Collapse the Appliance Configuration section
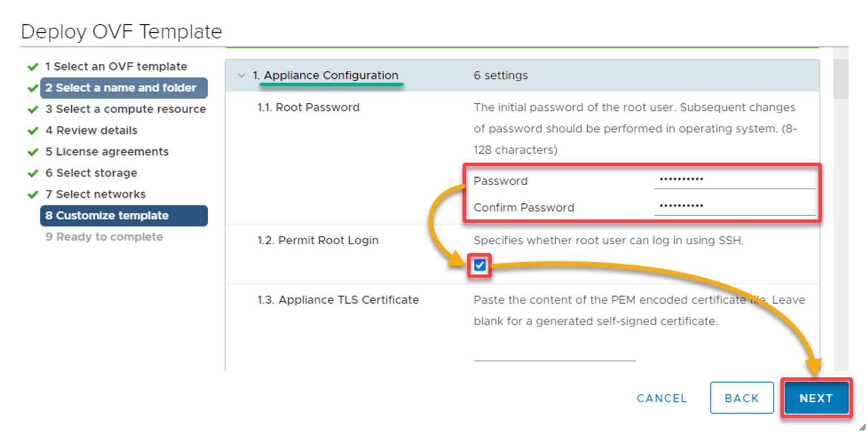The height and width of the screenshot is (433, 868). tap(241, 75)
